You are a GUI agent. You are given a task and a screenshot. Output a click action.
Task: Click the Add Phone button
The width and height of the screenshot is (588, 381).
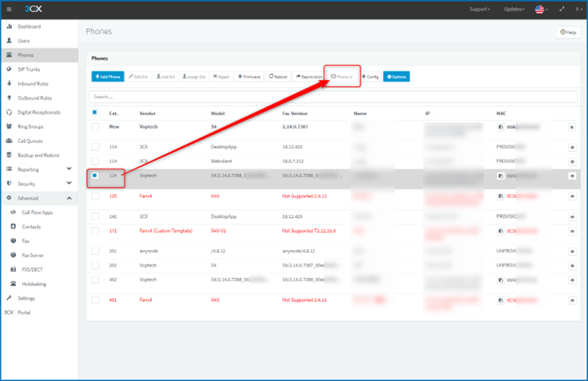pos(108,77)
